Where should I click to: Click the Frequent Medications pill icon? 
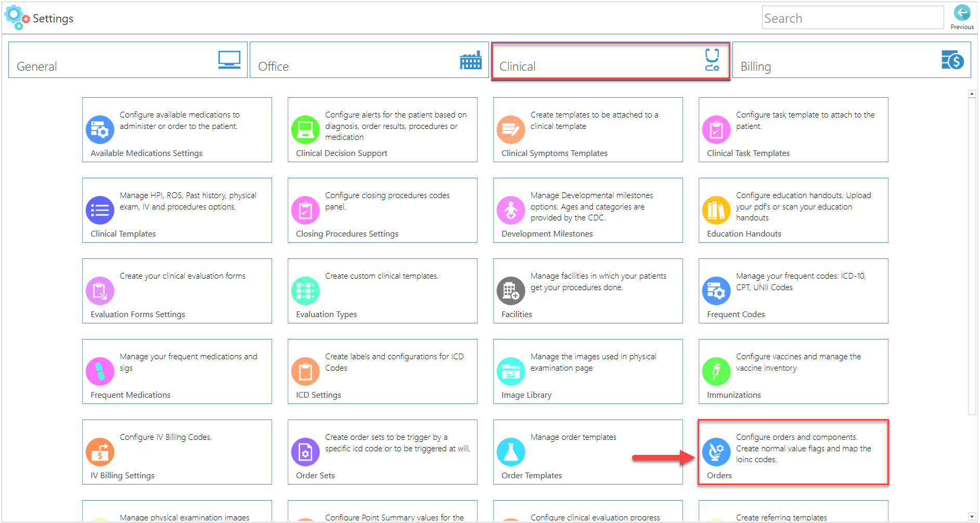(x=100, y=371)
